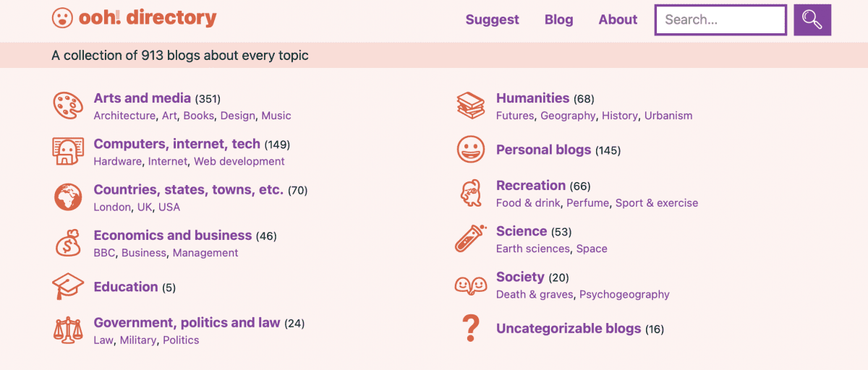Click the question mark Uncategorizable icon

click(x=471, y=329)
